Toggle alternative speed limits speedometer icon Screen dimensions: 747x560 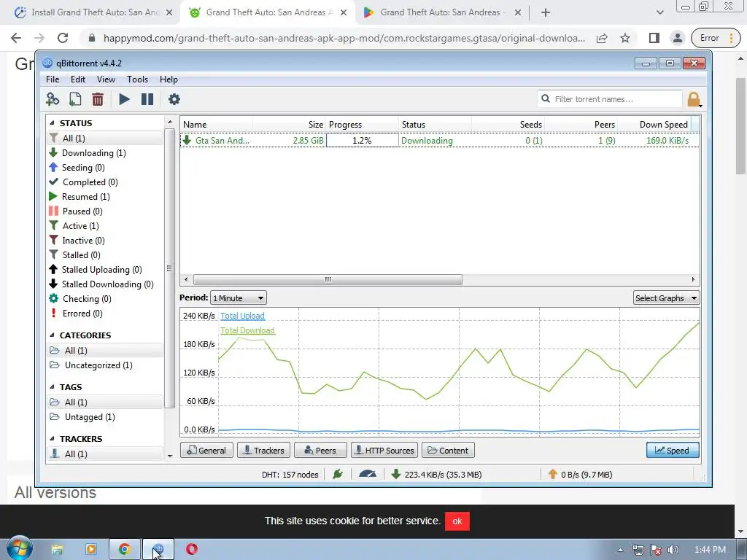(x=368, y=474)
